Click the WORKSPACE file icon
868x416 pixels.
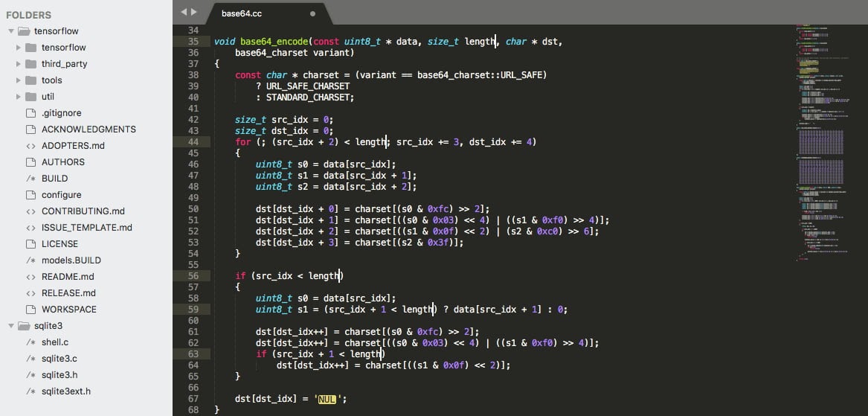click(x=31, y=309)
